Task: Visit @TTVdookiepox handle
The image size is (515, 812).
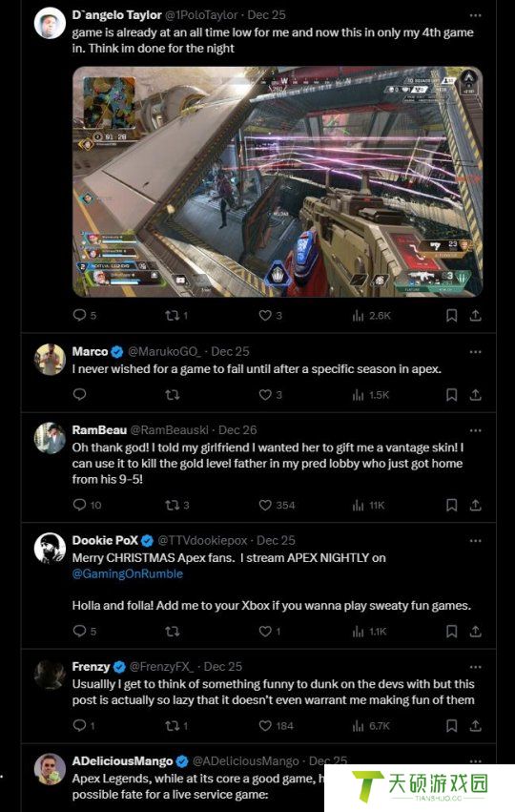Action: click(x=202, y=541)
